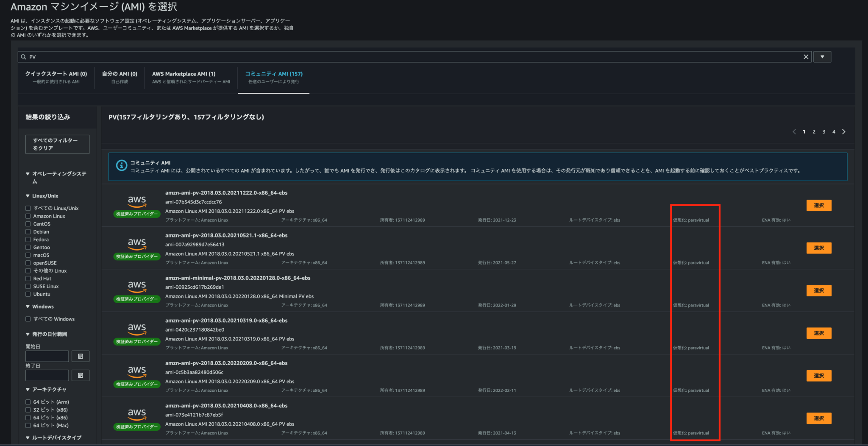Collapse the 発行の日付範囲 section
The height and width of the screenshot is (446, 868).
coord(27,334)
